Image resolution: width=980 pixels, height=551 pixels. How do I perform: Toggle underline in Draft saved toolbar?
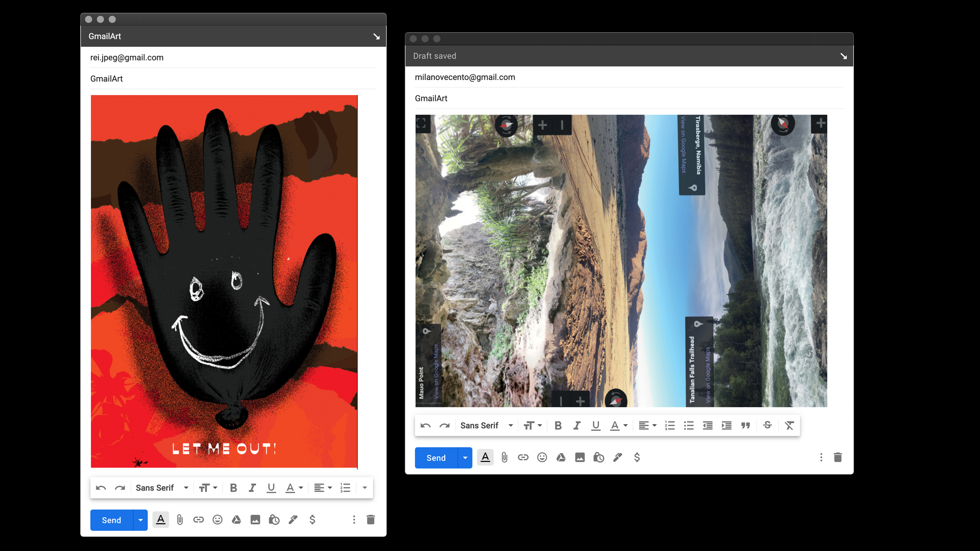596,425
